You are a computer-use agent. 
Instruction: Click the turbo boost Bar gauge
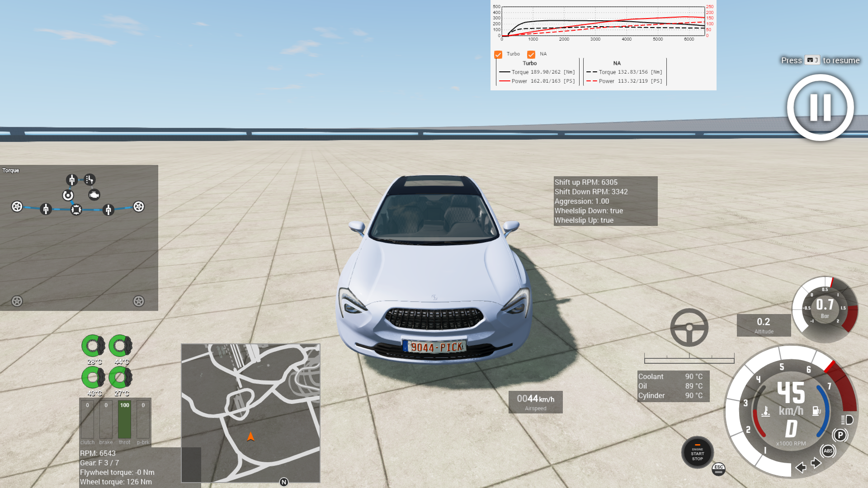(x=825, y=309)
